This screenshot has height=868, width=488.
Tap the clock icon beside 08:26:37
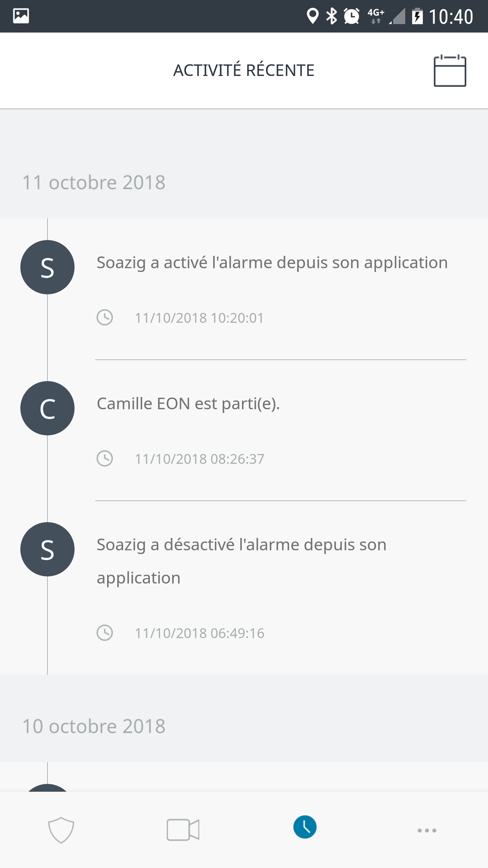pyautogui.click(x=105, y=459)
